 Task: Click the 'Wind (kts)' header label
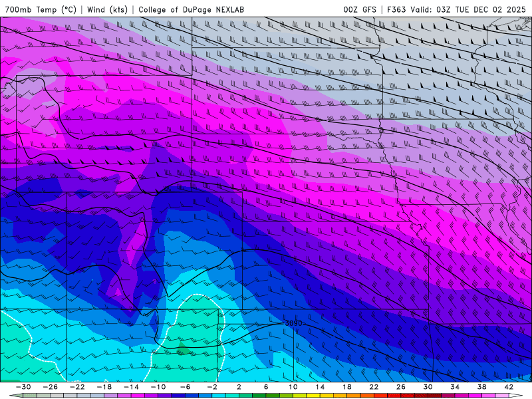tap(107, 9)
